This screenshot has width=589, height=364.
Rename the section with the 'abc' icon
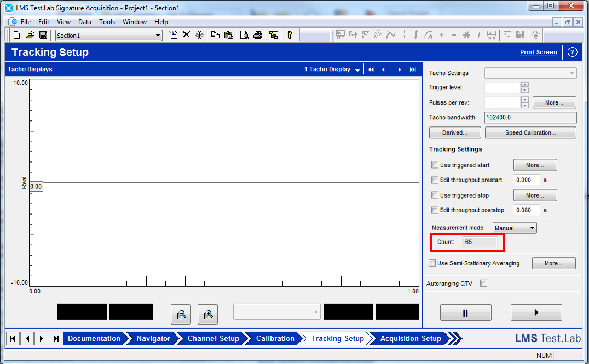(x=199, y=36)
